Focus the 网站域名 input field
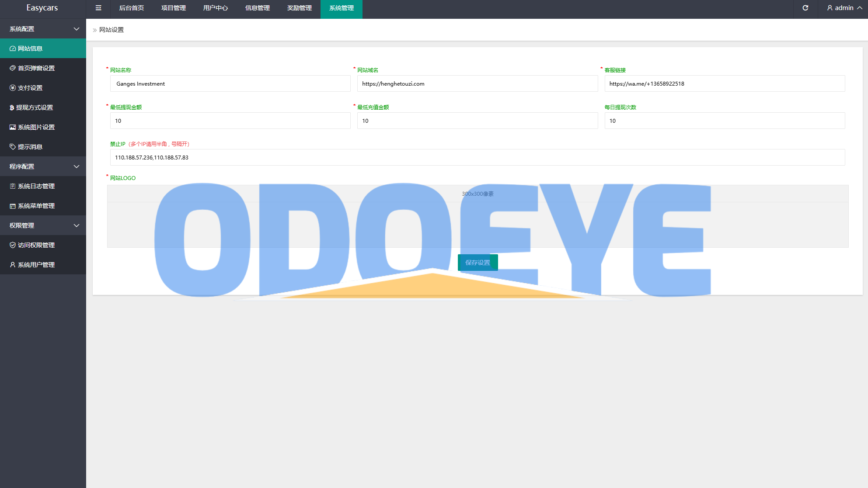The width and height of the screenshot is (868, 488). point(477,83)
